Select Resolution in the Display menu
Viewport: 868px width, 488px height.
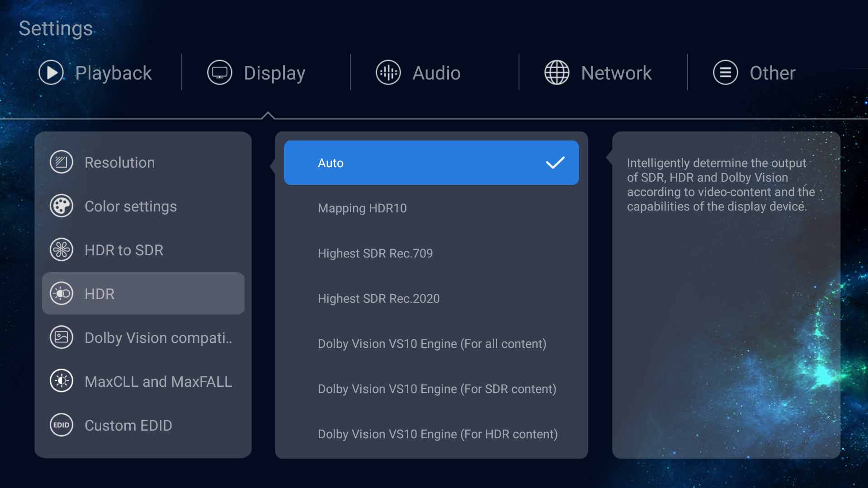(x=143, y=162)
